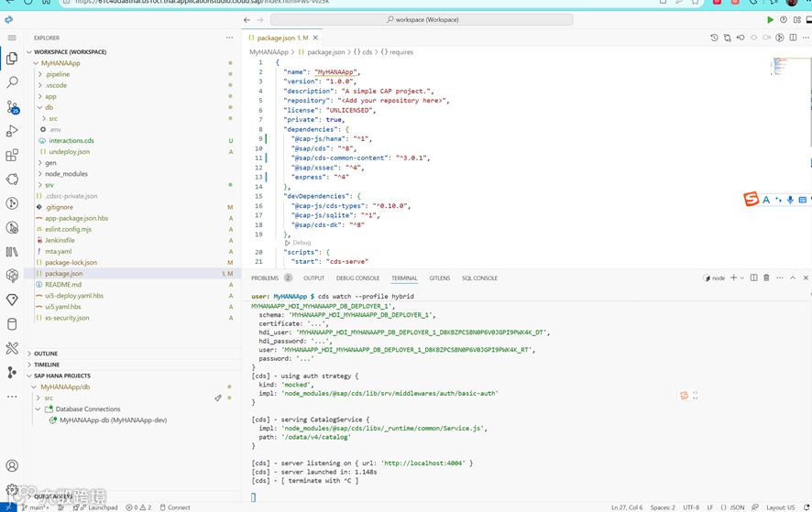Open Explorer views and more actions ellipsis
The height and width of the screenshot is (512, 812).
pos(229,38)
